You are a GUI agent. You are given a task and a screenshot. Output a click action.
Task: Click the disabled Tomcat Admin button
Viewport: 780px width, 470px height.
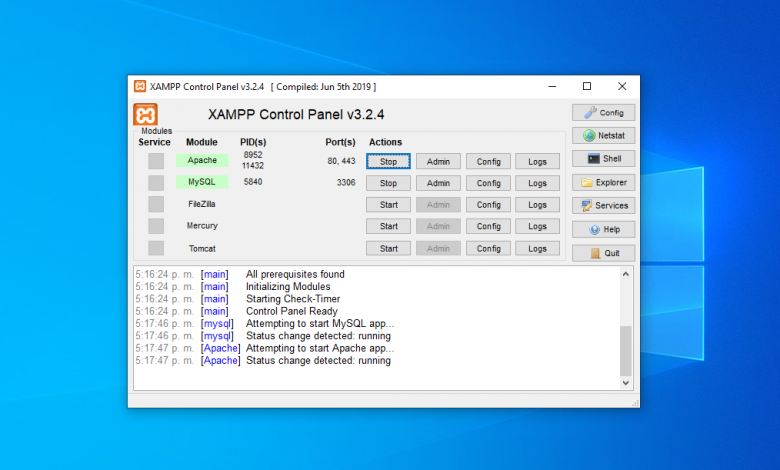click(438, 248)
